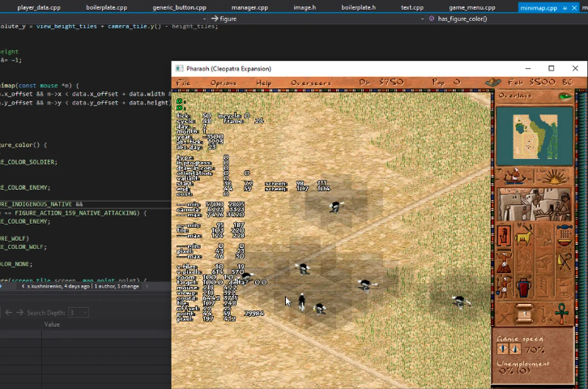Decrease game speed with the down arrow
Screen dimensions: 588x389
502,349
